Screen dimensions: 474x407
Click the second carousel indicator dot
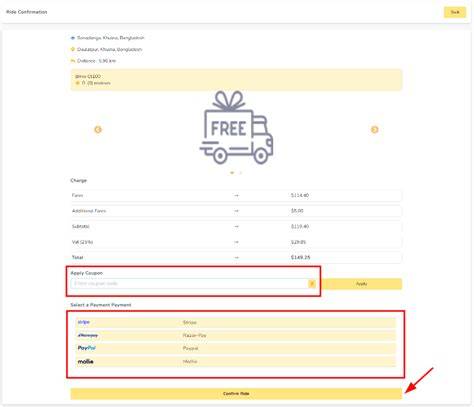(x=240, y=173)
